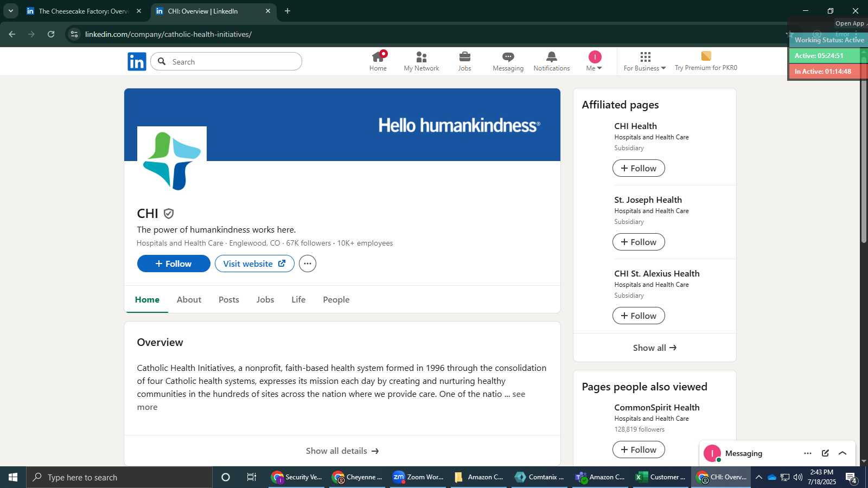
Task: Expand overview with see more
Action: [x=519, y=394]
